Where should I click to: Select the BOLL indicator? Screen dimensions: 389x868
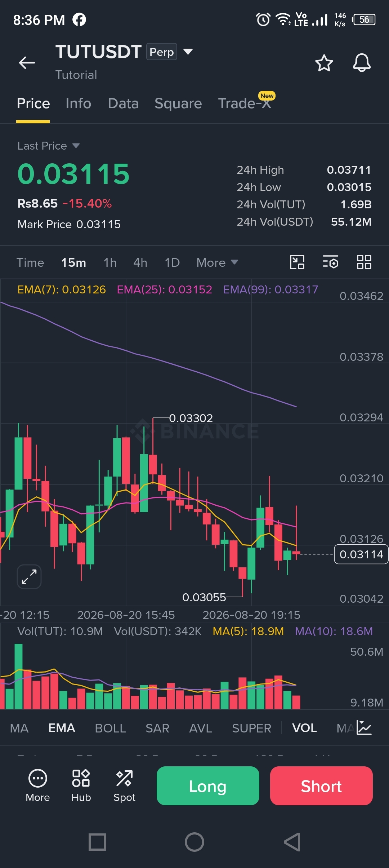click(110, 728)
